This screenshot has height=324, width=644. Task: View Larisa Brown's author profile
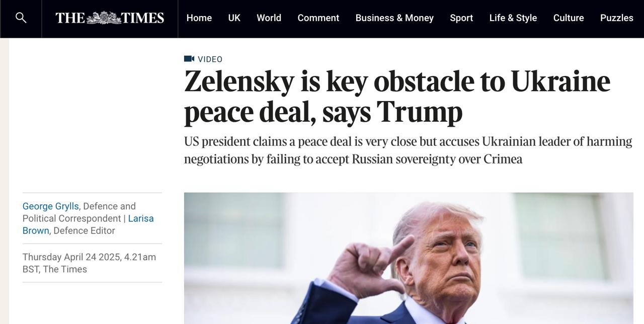pyautogui.click(x=140, y=218)
